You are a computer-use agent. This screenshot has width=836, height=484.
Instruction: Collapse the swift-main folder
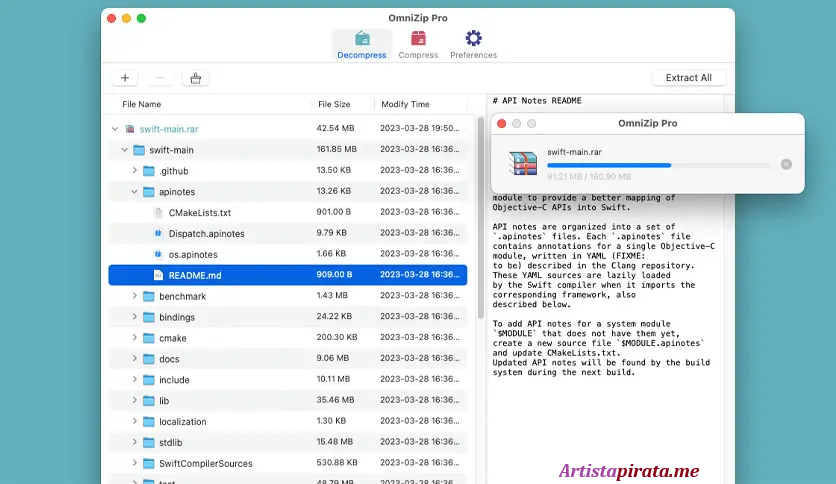coord(124,150)
